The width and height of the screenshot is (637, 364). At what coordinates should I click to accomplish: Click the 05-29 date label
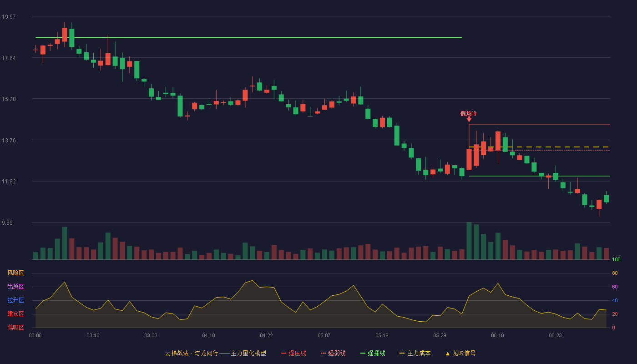coord(440,335)
